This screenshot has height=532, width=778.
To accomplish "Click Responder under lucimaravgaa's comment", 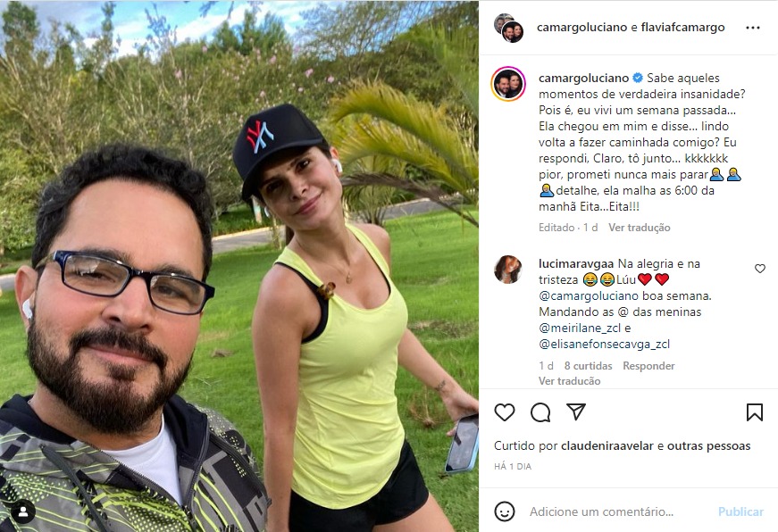I will coord(648,366).
